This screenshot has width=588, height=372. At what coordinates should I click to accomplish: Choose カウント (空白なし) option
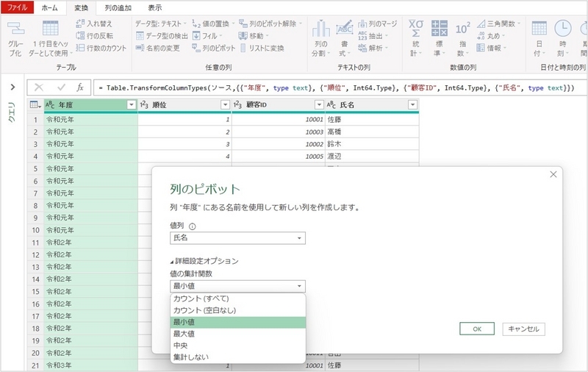click(238, 310)
